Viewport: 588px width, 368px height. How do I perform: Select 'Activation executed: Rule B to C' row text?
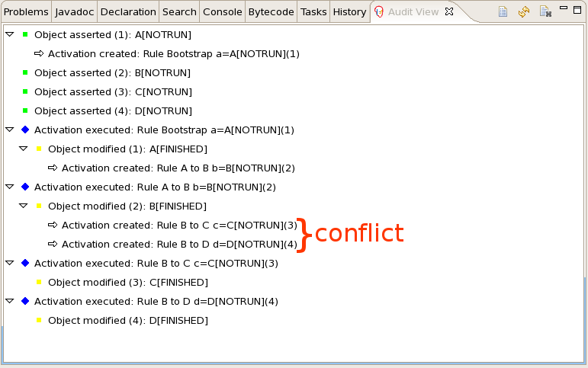(156, 264)
